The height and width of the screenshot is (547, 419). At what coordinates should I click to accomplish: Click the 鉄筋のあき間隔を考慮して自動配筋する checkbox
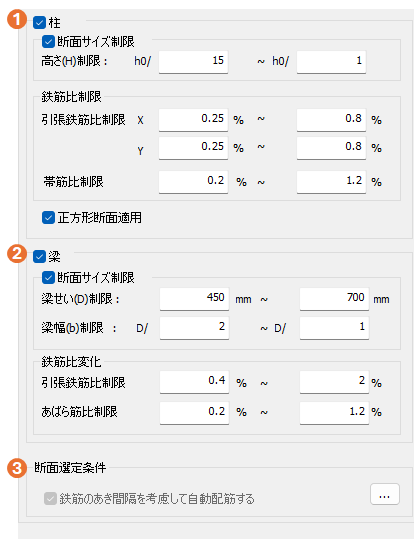(x=50, y=499)
